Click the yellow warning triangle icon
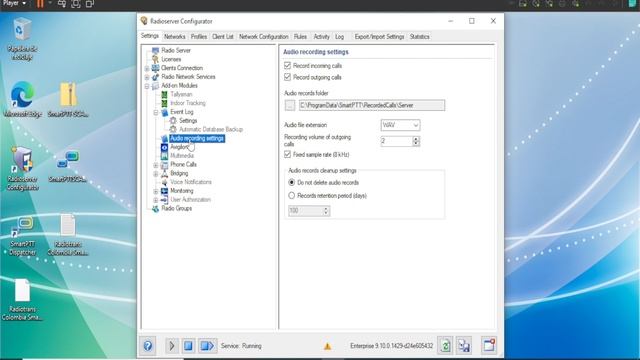 click(x=327, y=346)
